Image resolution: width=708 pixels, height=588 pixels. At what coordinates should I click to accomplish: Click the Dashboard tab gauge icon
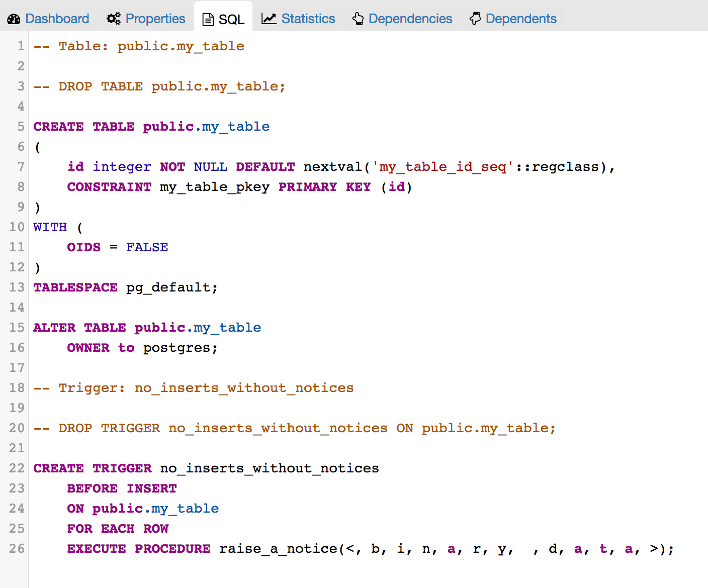point(14,19)
